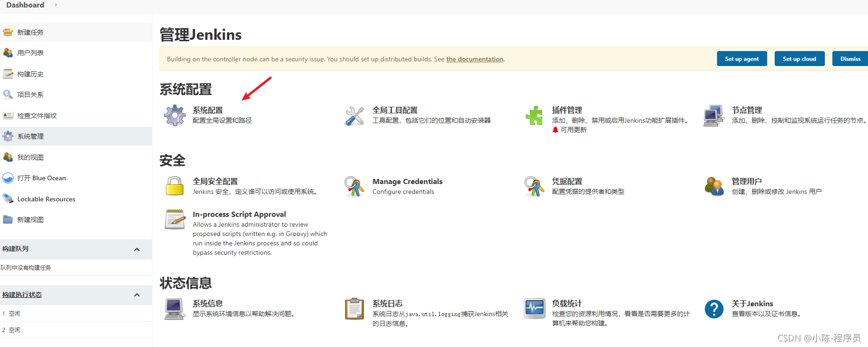Click the 我的视图 icon
This screenshot has width=868, height=347.
click(8, 157)
